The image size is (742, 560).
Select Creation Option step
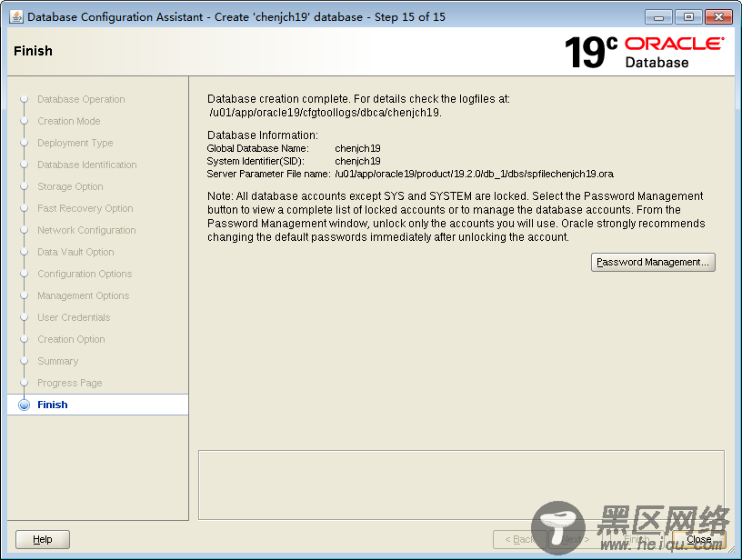pyautogui.click(x=72, y=339)
